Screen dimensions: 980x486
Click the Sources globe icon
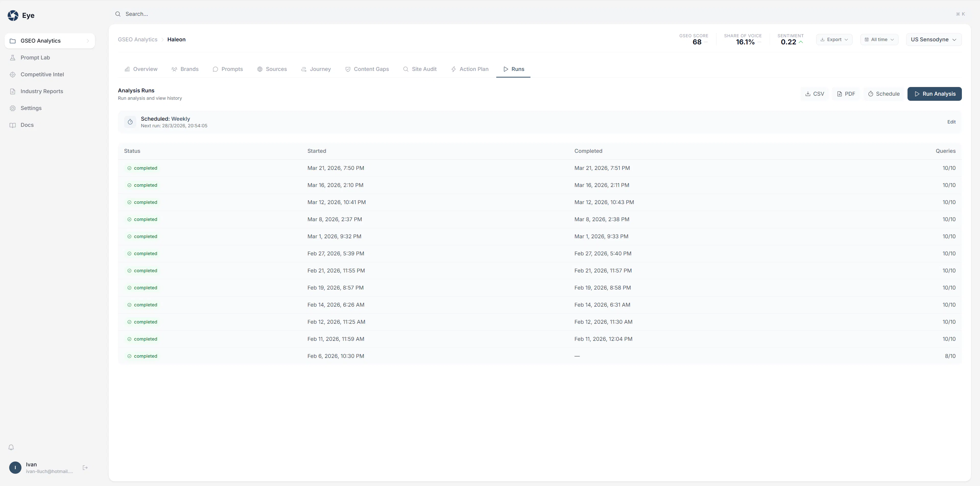260,69
